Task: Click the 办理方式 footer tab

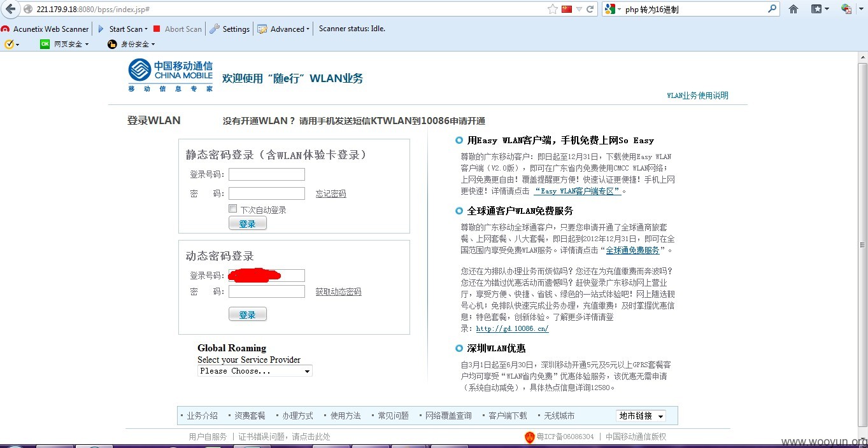Action: (x=298, y=416)
